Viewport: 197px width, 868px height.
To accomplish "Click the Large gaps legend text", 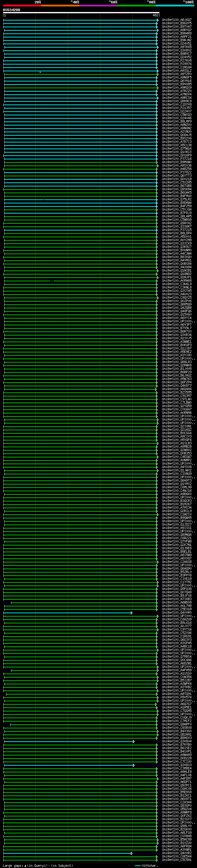I will (38, 865).
